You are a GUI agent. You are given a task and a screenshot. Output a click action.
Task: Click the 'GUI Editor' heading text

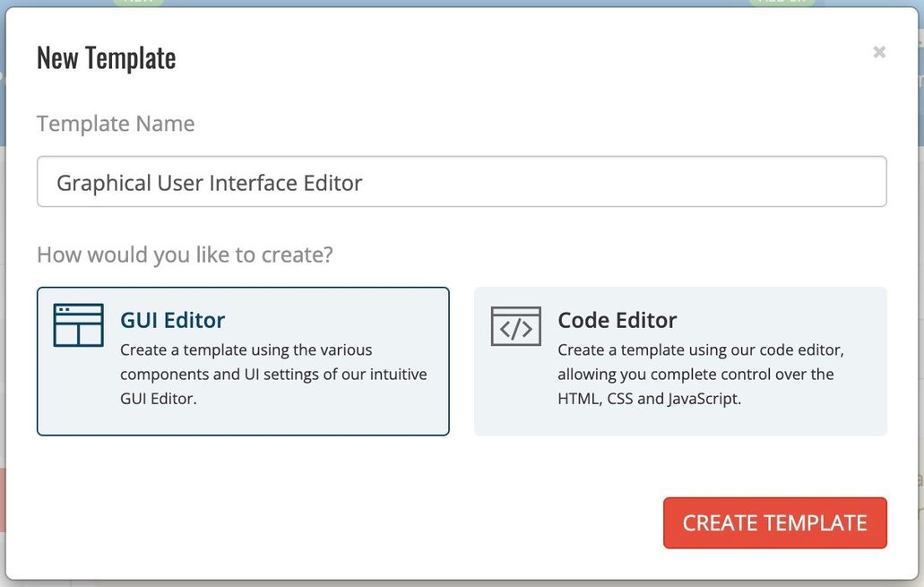point(173,320)
